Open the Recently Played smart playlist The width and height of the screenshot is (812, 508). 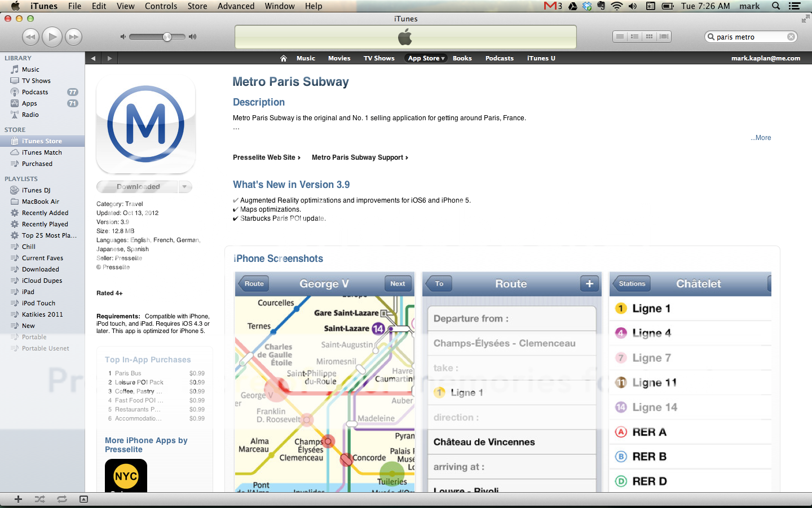pos(42,224)
